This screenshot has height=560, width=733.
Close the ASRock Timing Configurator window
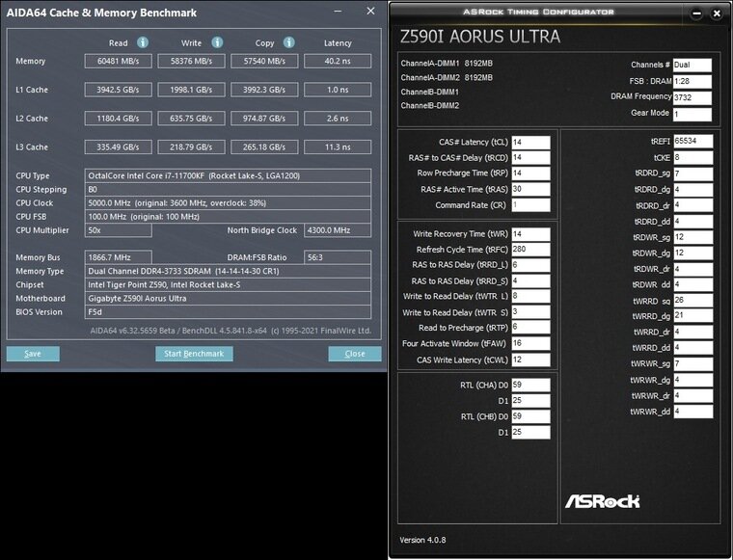coord(717,13)
